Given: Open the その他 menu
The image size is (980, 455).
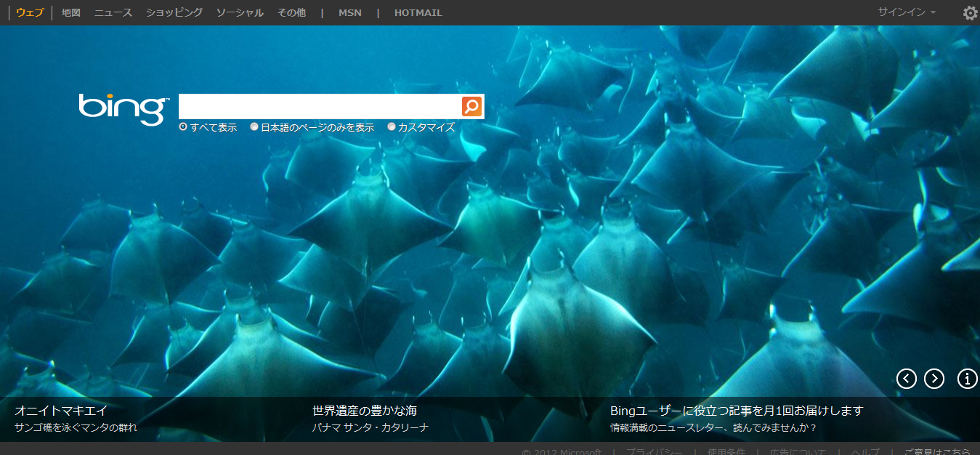Looking at the screenshot, I should pos(291,13).
